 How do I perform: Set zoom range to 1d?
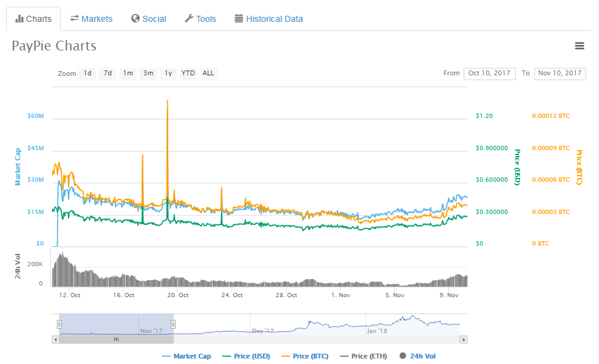click(87, 74)
